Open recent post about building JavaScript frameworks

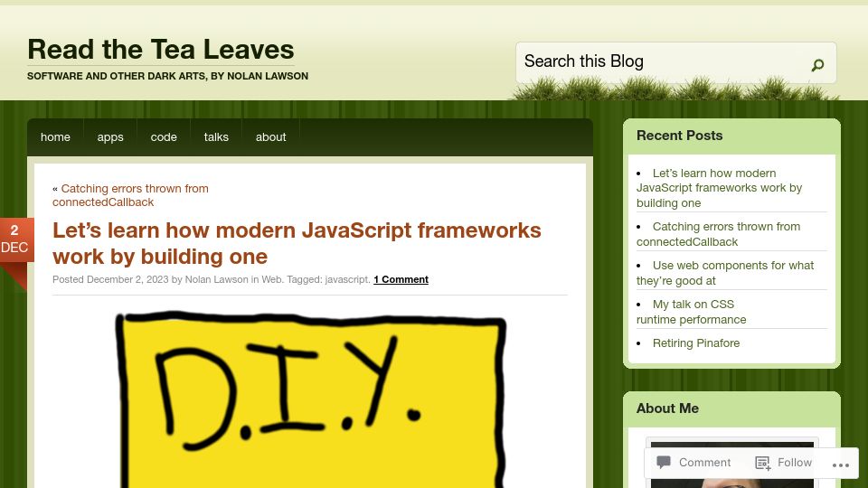click(x=719, y=188)
